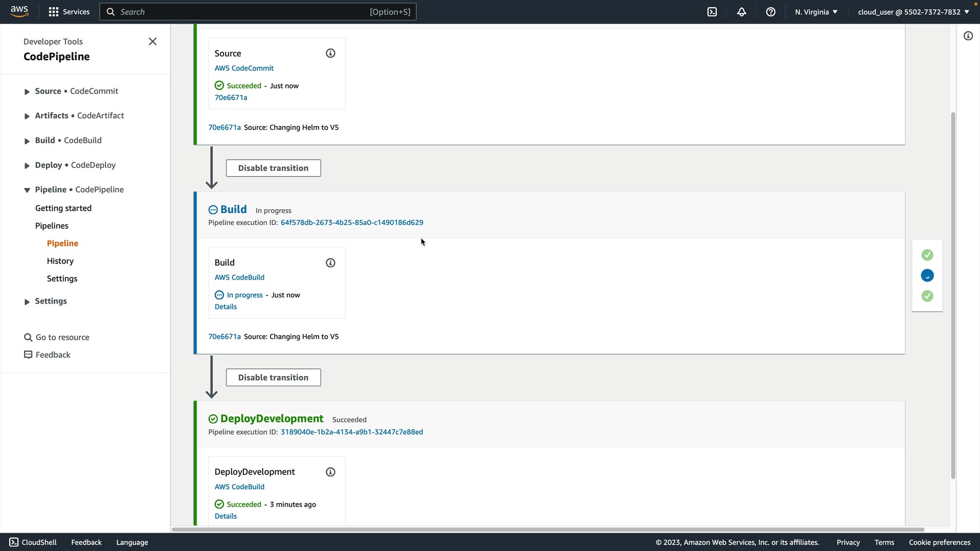Select Getting started in sidebar
Image resolution: width=980 pixels, height=551 pixels.
click(63, 208)
